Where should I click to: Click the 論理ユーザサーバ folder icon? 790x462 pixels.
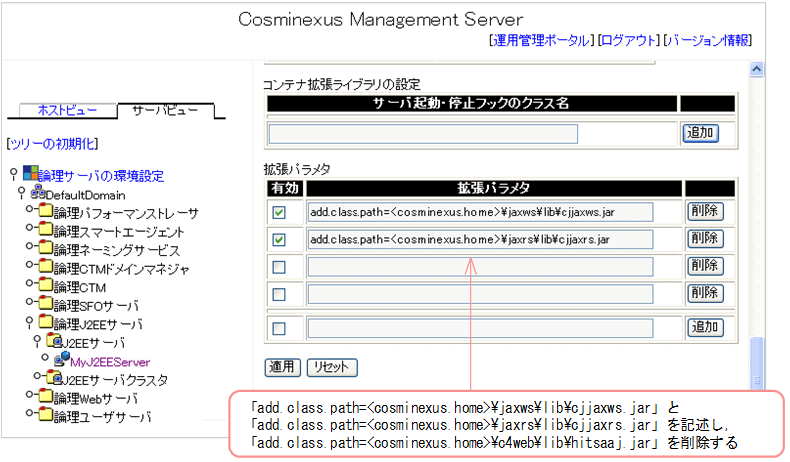[x=46, y=415]
